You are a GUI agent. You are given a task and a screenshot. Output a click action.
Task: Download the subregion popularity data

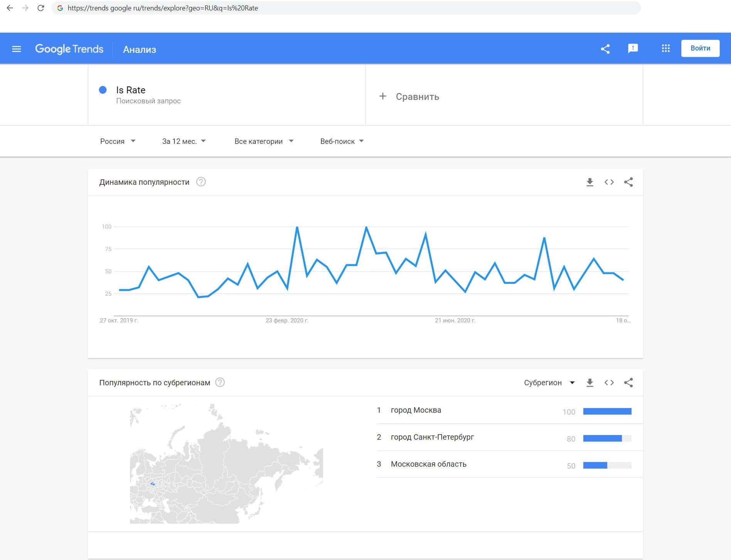click(590, 383)
